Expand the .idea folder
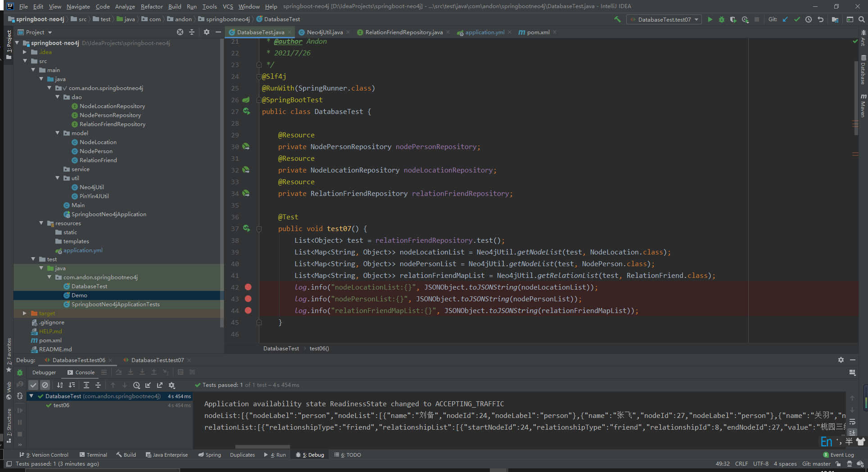The width and height of the screenshot is (868, 472). [x=25, y=52]
